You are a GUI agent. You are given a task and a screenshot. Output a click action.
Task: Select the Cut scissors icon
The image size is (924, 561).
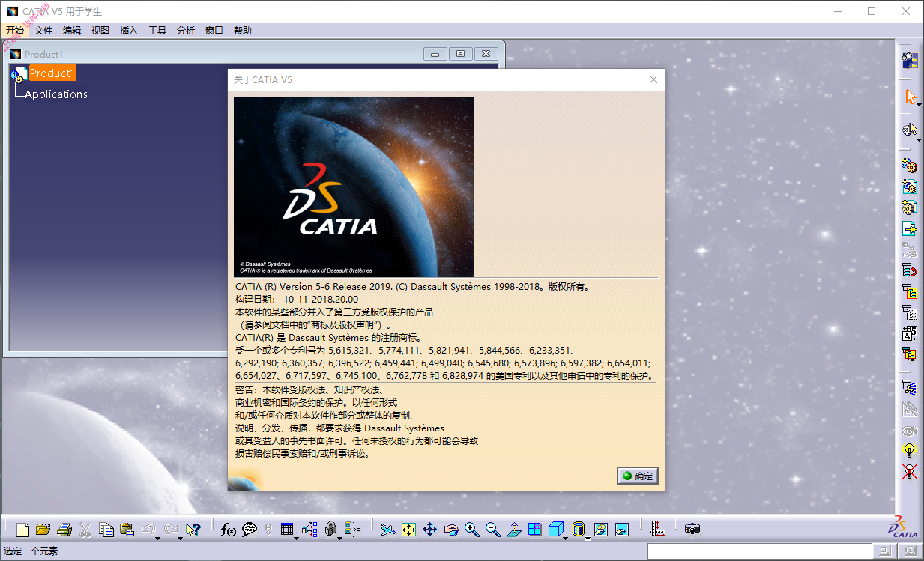(x=85, y=530)
